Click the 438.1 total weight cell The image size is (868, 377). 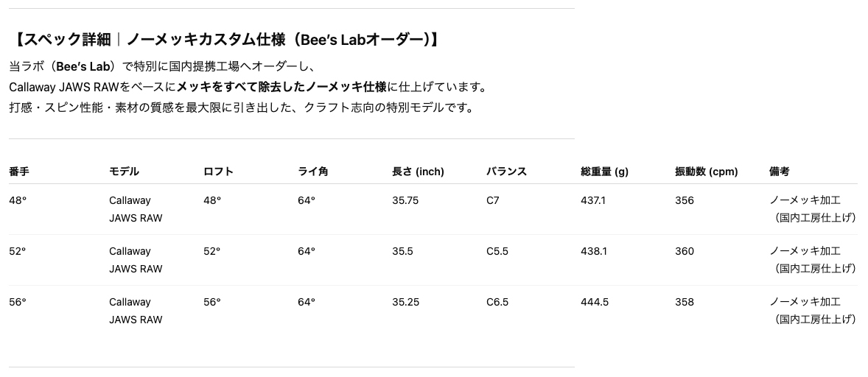593,251
